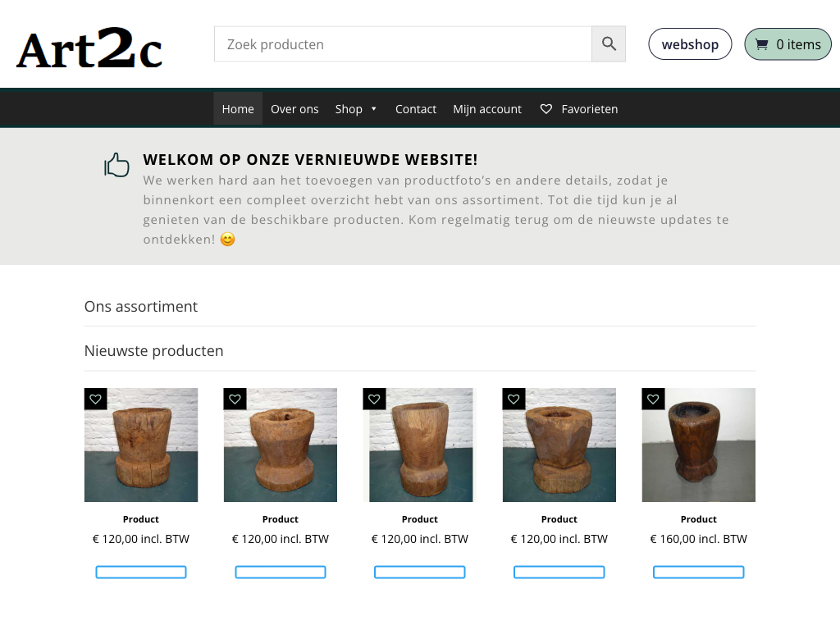Open Mijn account from the navigation bar
840x630 pixels.
(x=487, y=109)
